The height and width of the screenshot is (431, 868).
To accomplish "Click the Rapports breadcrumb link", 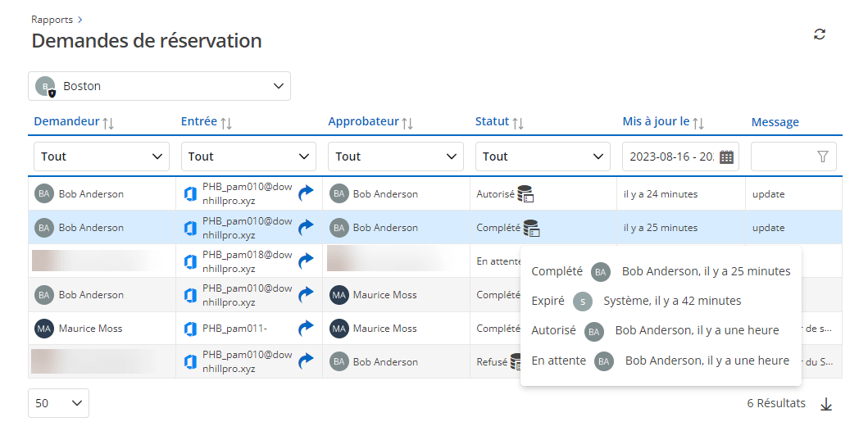I will tap(52, 19).
